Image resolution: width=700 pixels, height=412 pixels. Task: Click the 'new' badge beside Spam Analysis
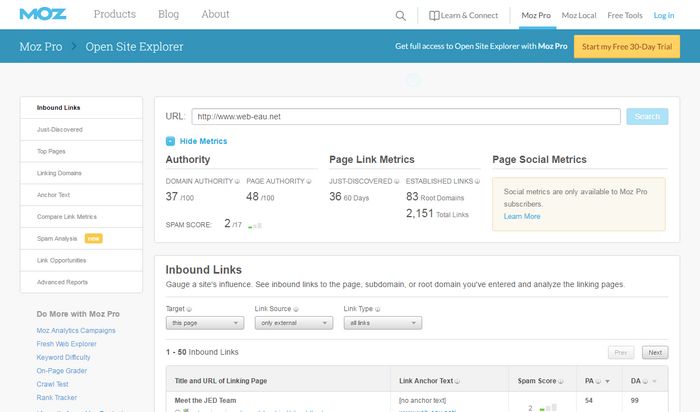[x=93, y=239]
